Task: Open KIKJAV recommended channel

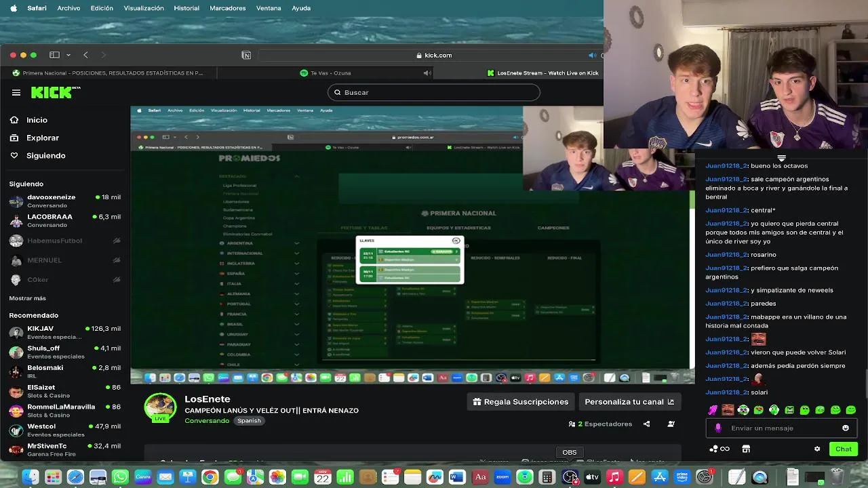Action: (65, 332)
